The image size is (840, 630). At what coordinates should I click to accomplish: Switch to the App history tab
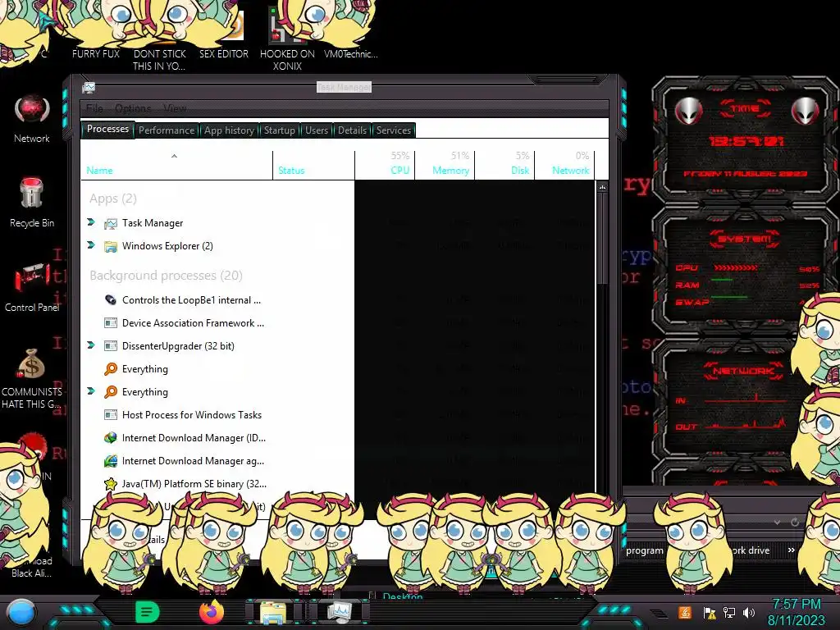coord(229,130)
